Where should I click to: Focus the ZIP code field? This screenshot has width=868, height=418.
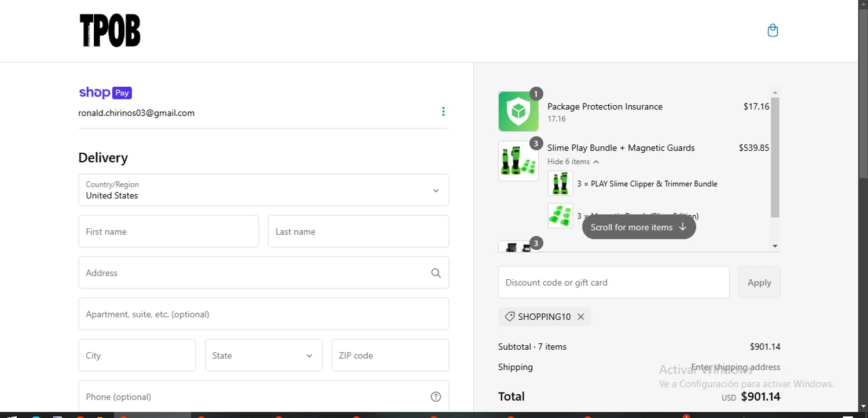390,355
